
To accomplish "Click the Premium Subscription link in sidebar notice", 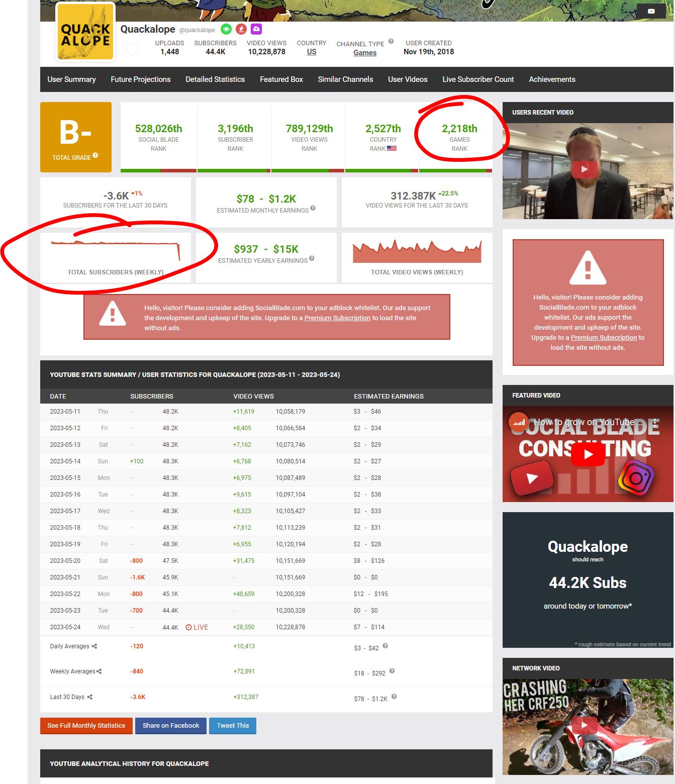I will 604,338.
